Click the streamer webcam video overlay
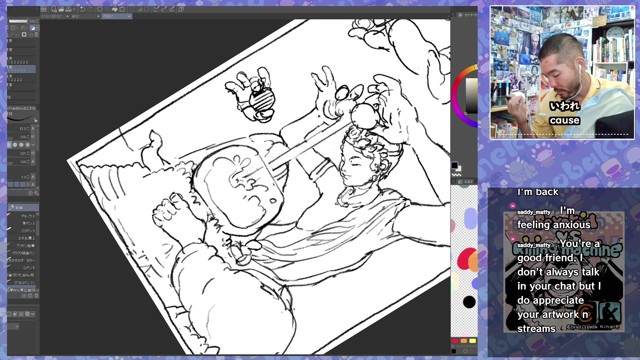 click(x=562, y=72)
